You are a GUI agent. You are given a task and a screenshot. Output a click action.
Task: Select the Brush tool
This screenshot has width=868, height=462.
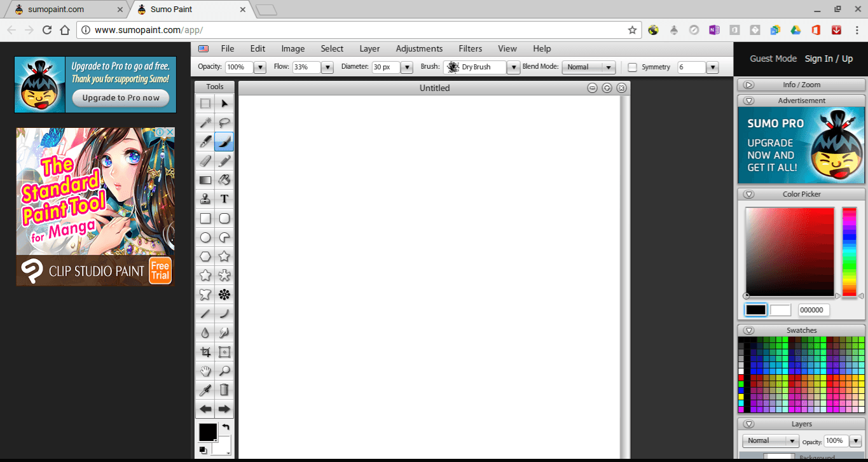(224, 142)
